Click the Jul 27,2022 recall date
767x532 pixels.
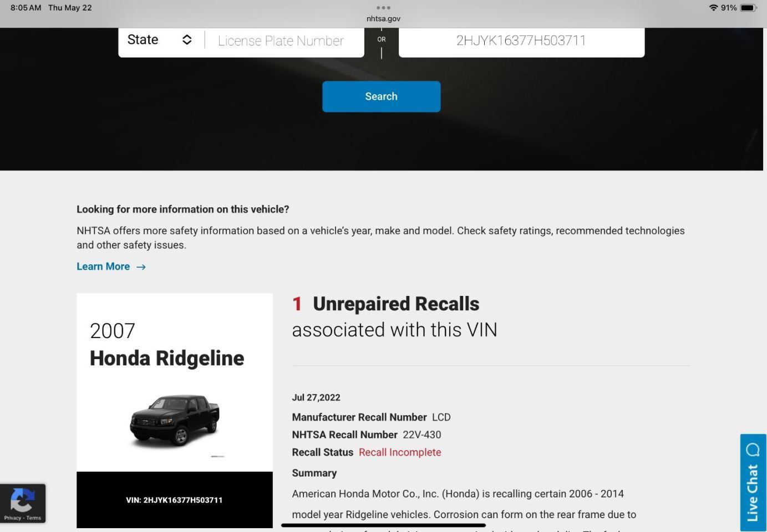coord(316,397)
